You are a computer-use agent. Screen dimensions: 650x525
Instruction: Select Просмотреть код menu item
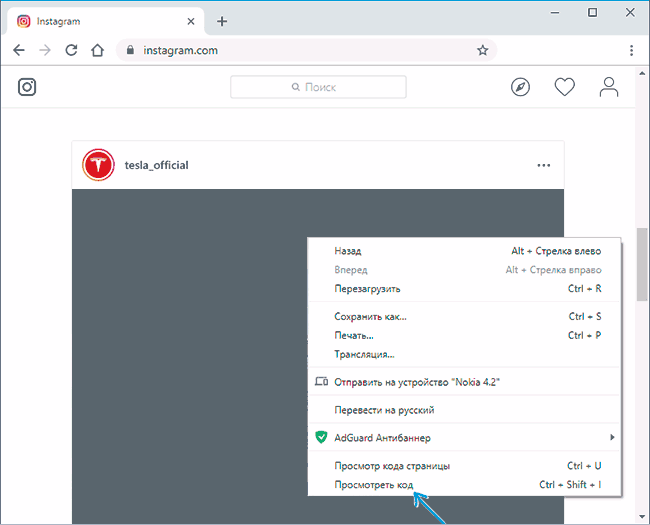[374, 485]
